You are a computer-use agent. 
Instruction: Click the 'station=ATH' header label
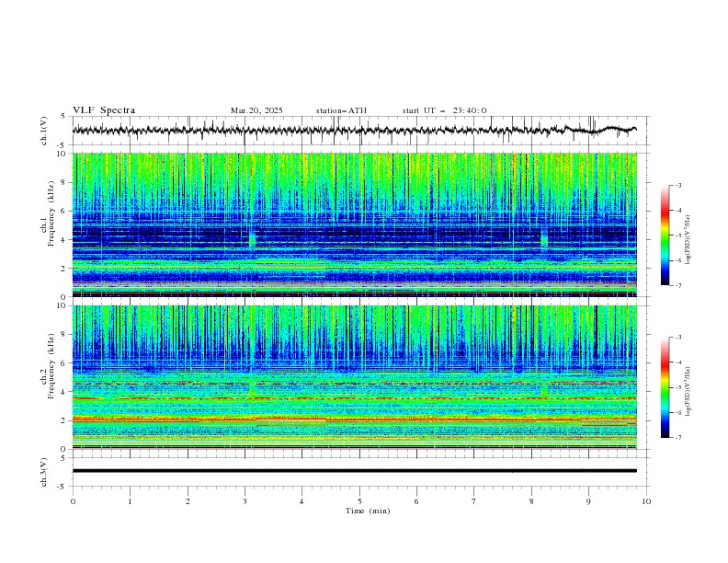tap(341, 110)
